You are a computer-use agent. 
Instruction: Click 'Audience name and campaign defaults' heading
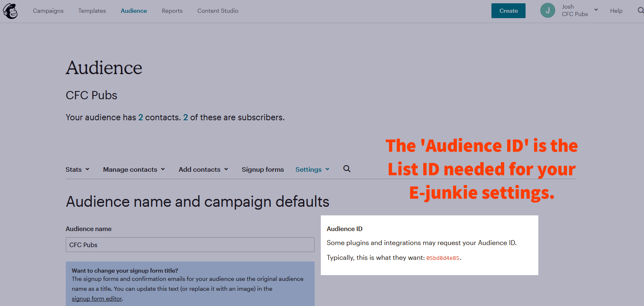(197, 202)
